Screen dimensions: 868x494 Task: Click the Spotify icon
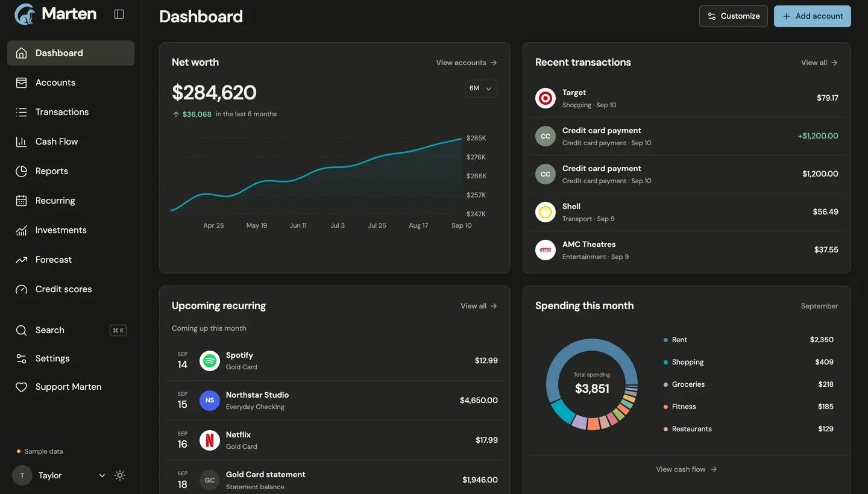(210, 361)
